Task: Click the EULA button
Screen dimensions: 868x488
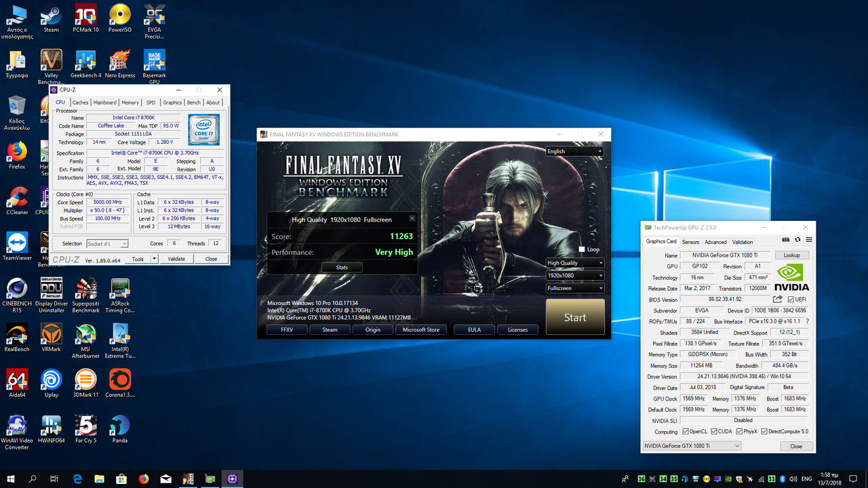Action: [475, 329]
